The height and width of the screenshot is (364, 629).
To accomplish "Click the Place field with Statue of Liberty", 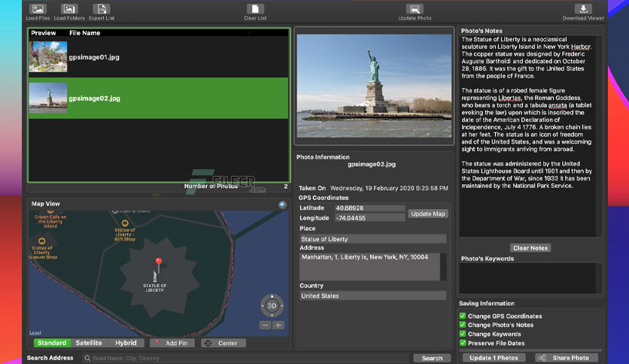I will tap(372, 239).
